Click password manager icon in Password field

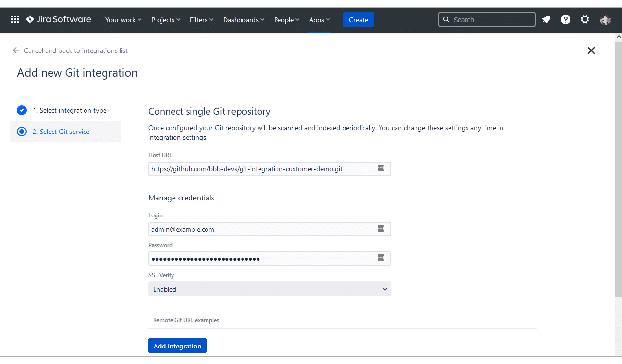[381, 258]
